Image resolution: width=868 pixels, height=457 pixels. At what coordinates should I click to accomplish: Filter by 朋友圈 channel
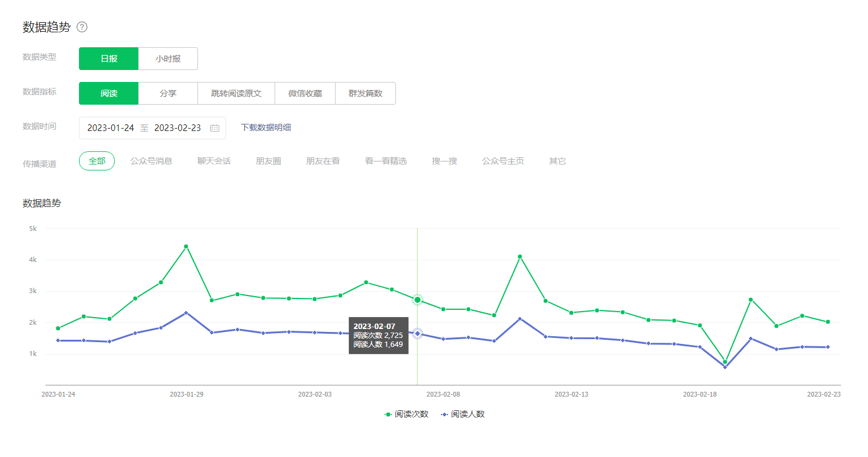coord(269,161)
